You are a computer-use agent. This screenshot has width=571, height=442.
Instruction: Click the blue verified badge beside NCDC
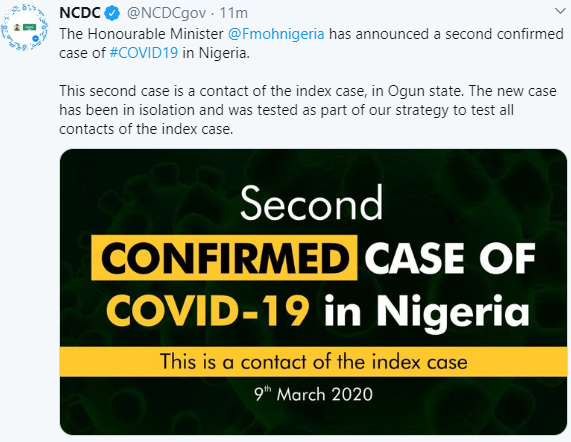[112, 13]
